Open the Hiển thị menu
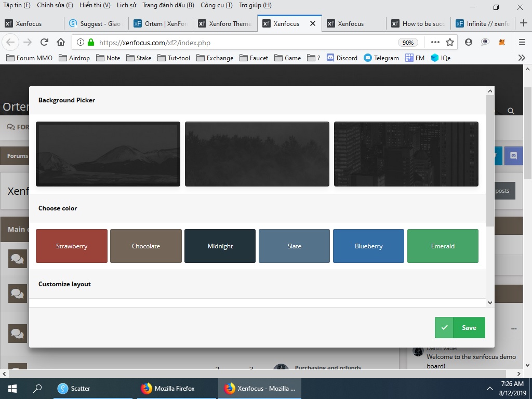Screen dimensions: 532x399 click(x=95, y=5)
